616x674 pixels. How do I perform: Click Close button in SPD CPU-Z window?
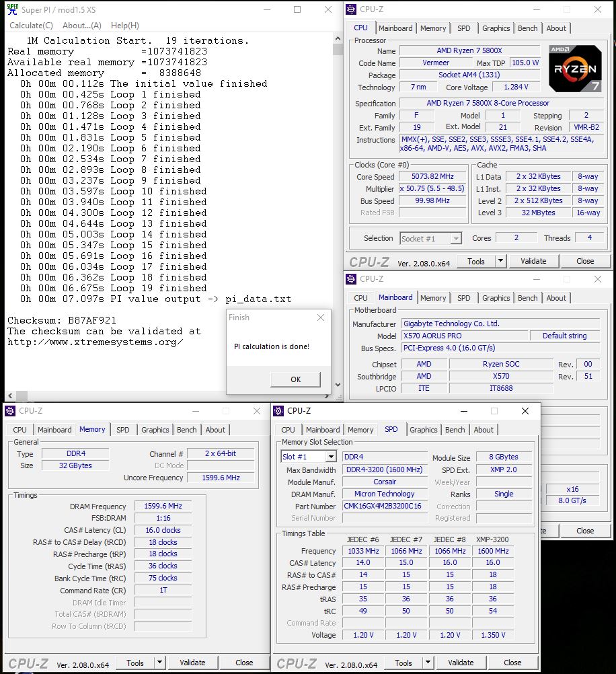[512, 663]
